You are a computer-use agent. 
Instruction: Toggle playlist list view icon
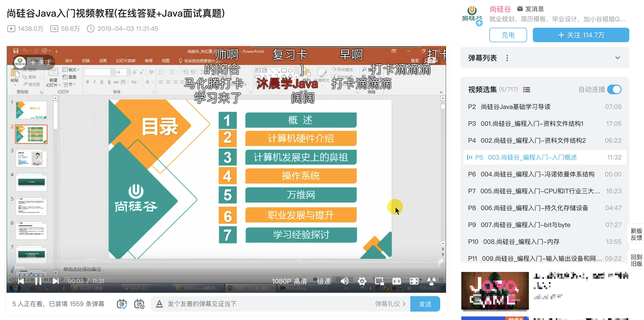[527, 90]
